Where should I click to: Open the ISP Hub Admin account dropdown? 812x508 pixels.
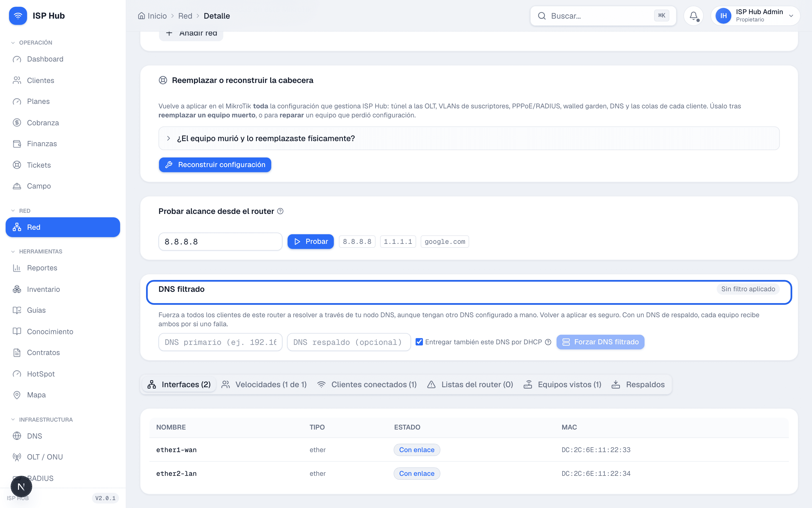click(x=756, y=16)
